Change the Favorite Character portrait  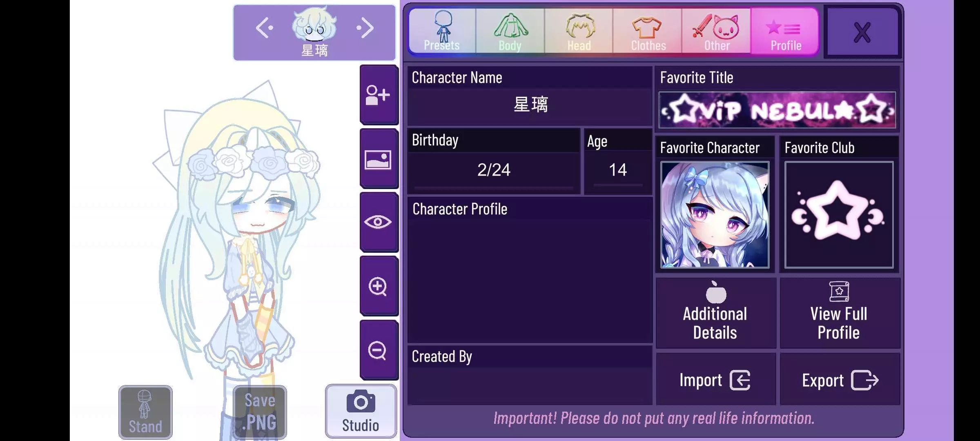[715, 215]
